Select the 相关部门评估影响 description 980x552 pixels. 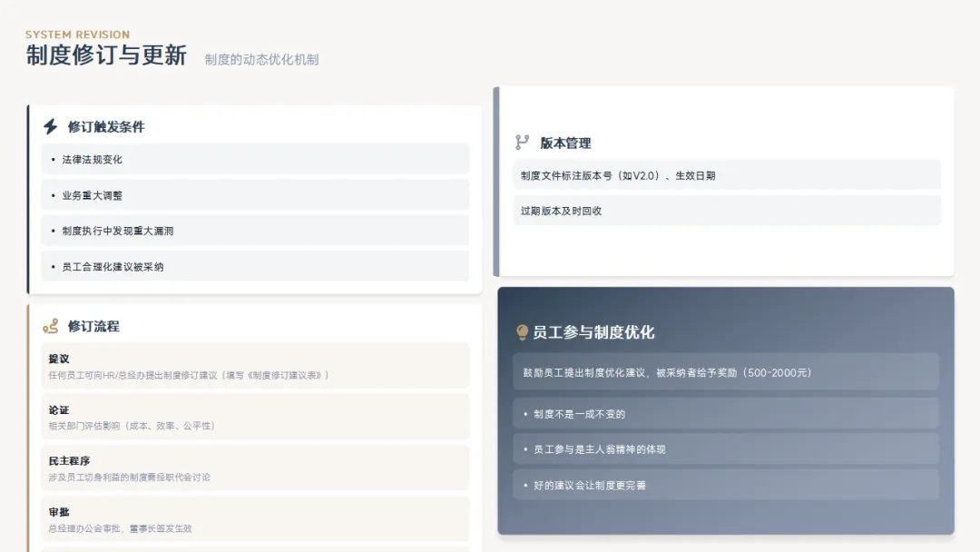(x=132, y=426)
